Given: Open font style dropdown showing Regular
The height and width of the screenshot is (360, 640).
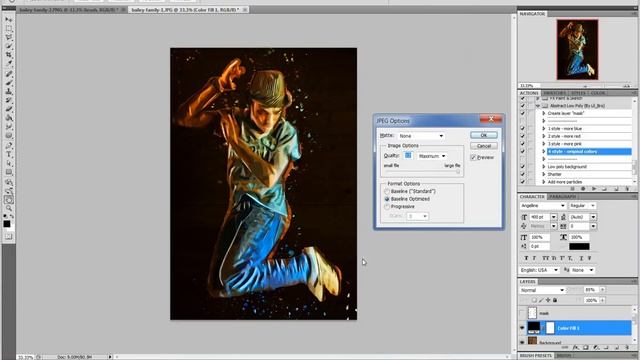Looking at the screenshot, I should [x=582, y=206].
